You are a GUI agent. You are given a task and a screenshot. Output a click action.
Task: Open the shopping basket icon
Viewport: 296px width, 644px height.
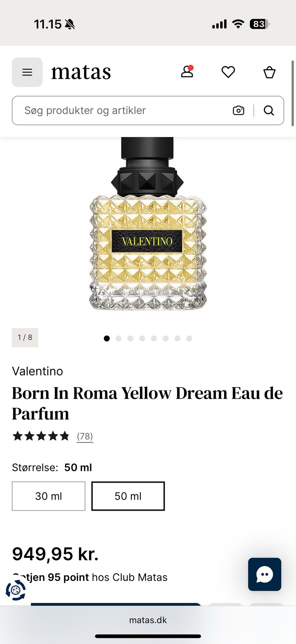pyautogui.click(x=269, y=73)
